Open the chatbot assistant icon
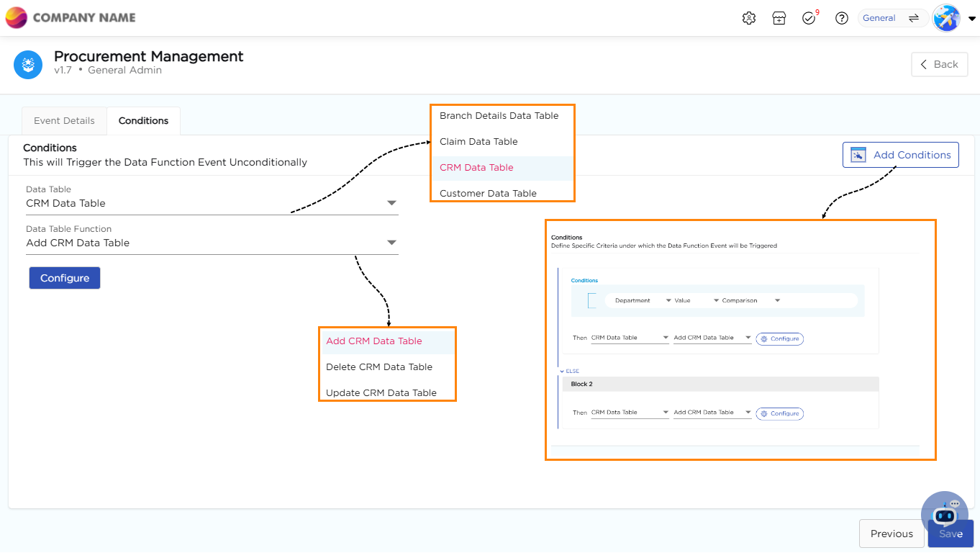This screenshot has width=980, height=553. 944,513
